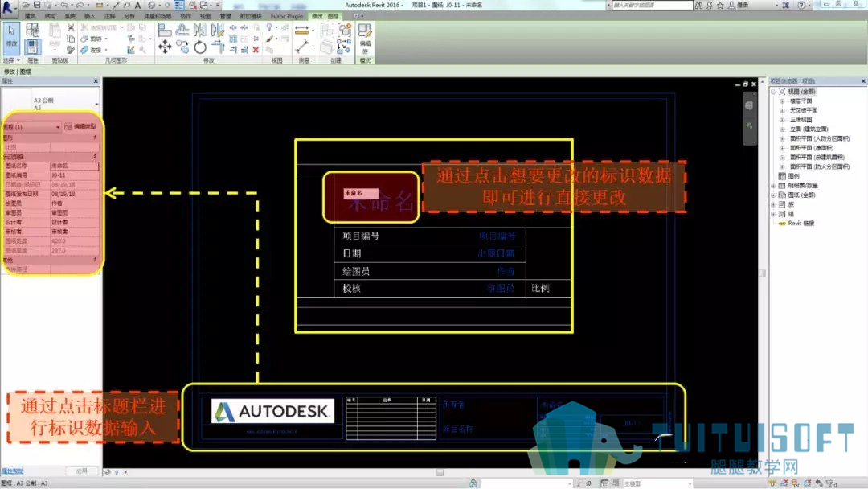The width and height of the screenshot is (868, 489).
Task: Open the Edit Family (编辑族) tool
Action: click(x=365, y=37)
